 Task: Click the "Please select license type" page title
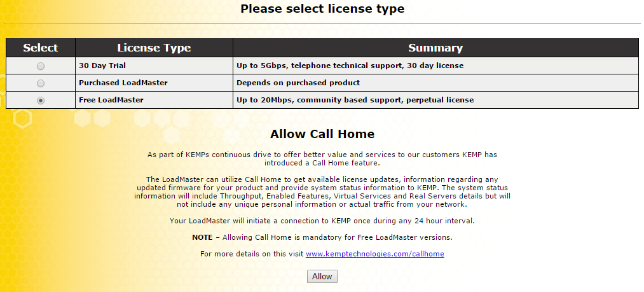[x=322, y=9]
